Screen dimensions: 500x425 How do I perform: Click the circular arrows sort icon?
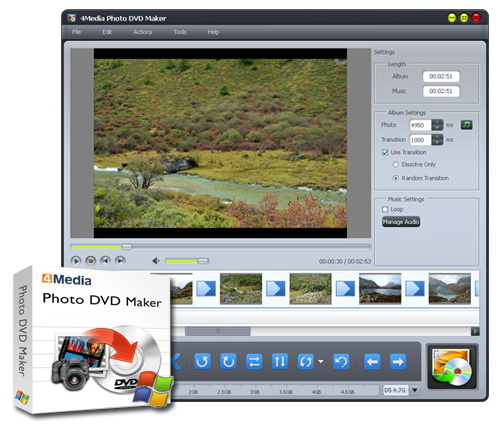[306, 361]
